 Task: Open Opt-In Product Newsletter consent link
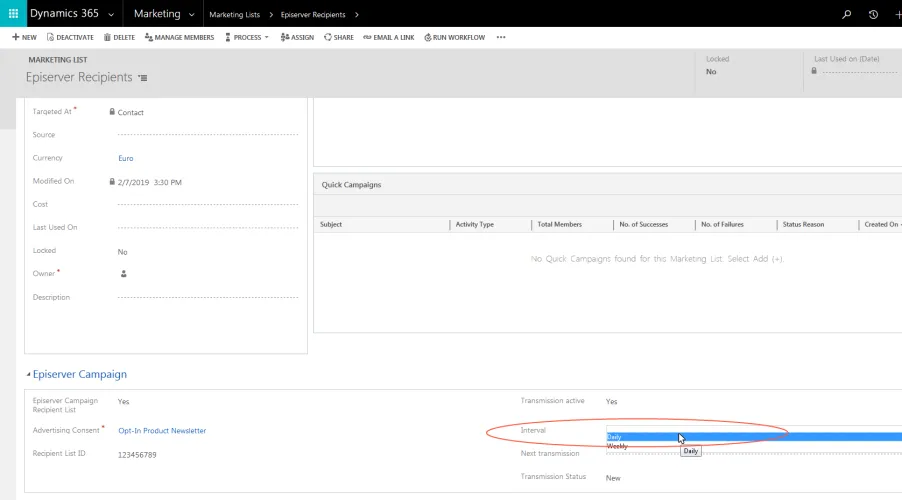pyautogui.click(x=162, y=430)
